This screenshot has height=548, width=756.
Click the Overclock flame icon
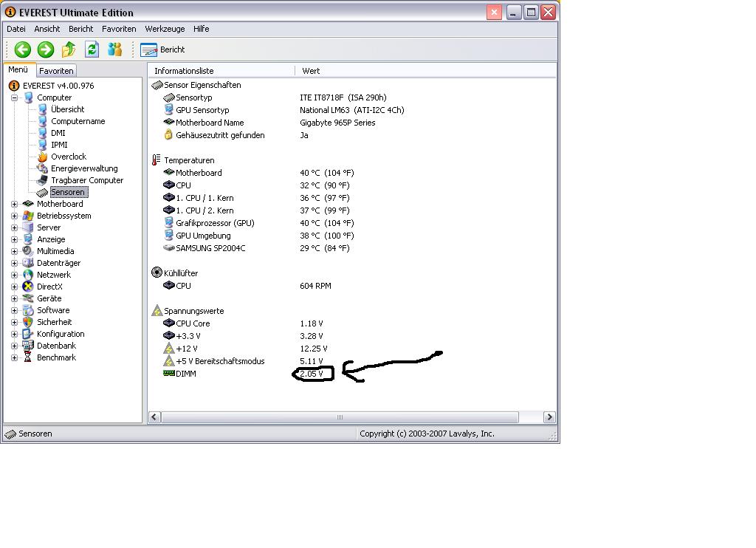[42, 157]
